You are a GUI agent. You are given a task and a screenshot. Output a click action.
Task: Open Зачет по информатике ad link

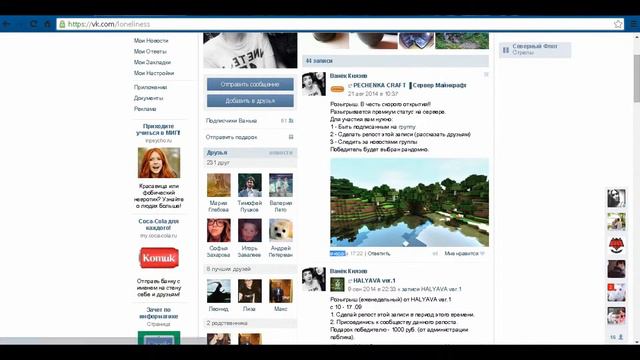[159, 313]
